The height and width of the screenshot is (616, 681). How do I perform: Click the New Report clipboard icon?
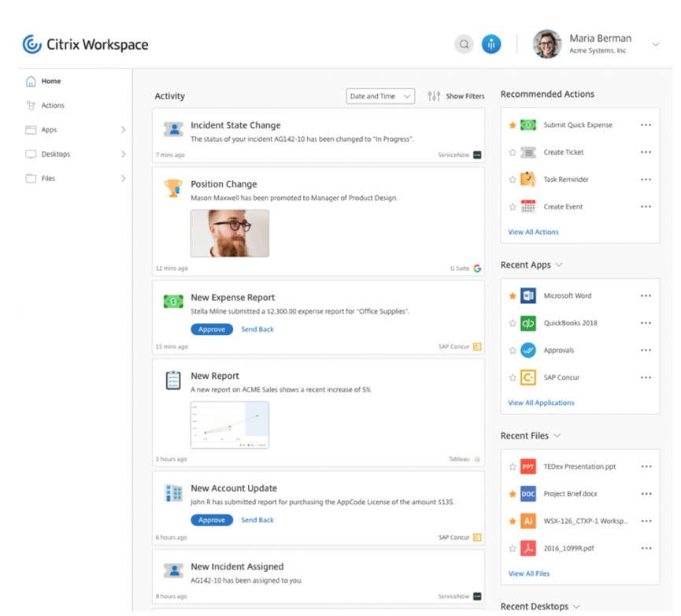(x=173, y=380)
